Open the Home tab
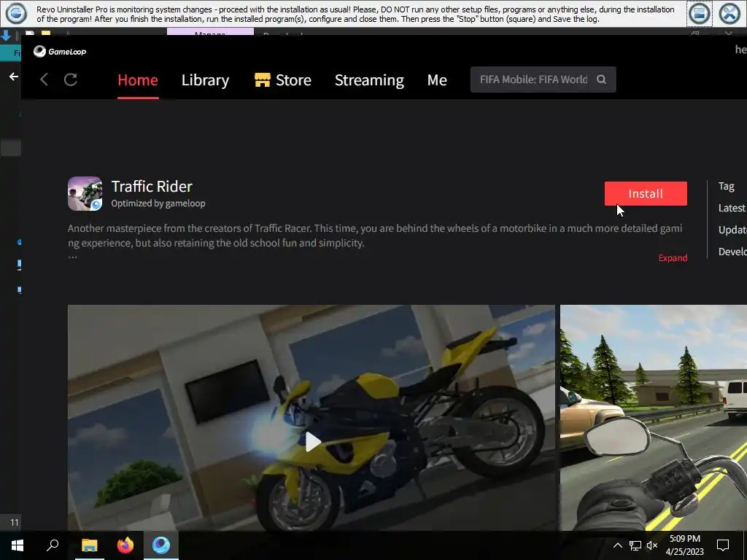The height and width of the screenshot is (560, 747). (138, 80)
